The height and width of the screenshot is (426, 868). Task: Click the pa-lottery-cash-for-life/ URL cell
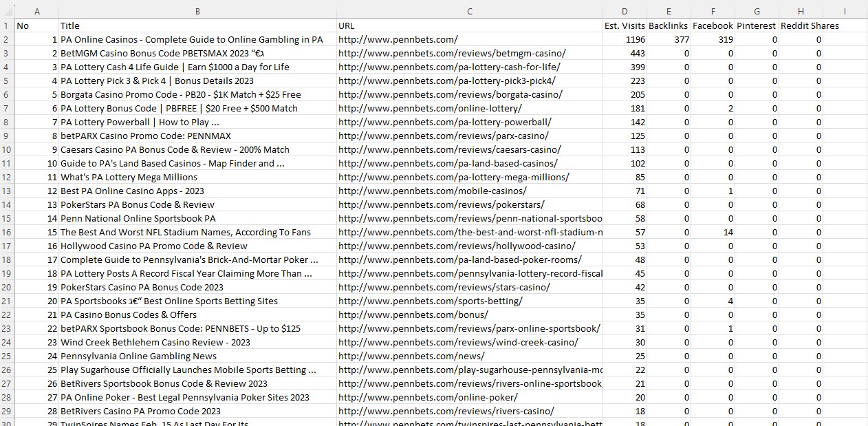(469, 67)
